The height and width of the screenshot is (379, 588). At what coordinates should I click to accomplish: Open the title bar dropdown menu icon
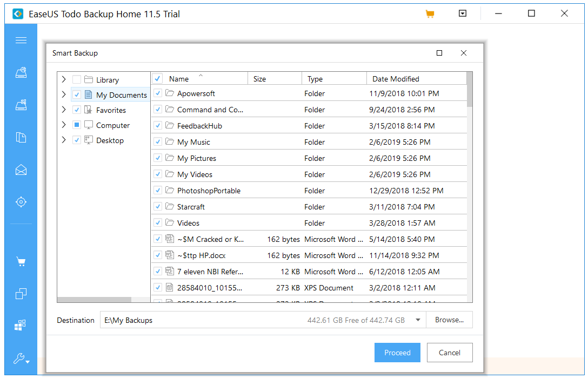click(x=463, y=13)
